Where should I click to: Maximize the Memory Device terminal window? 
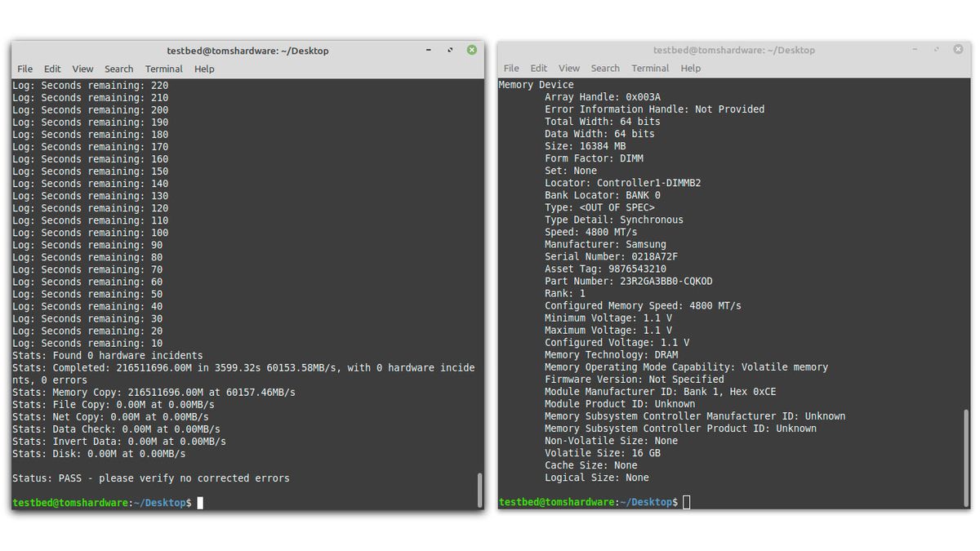point(937,50)
